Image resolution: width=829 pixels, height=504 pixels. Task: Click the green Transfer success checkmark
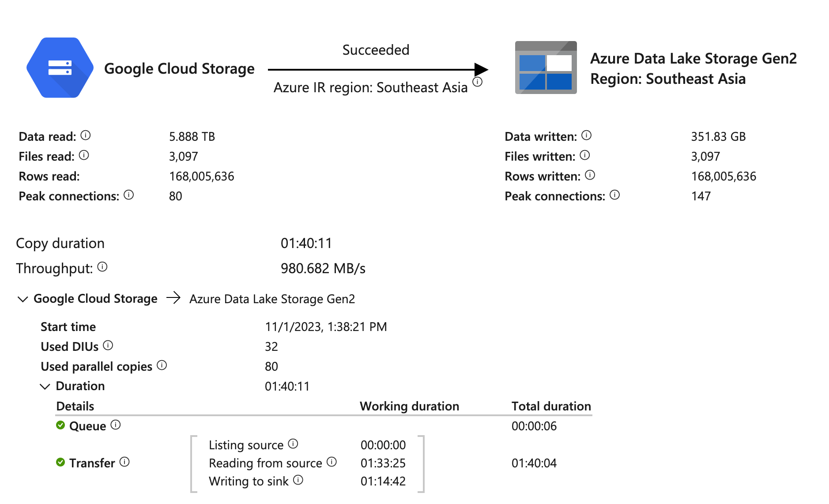[x=60, y=463]
